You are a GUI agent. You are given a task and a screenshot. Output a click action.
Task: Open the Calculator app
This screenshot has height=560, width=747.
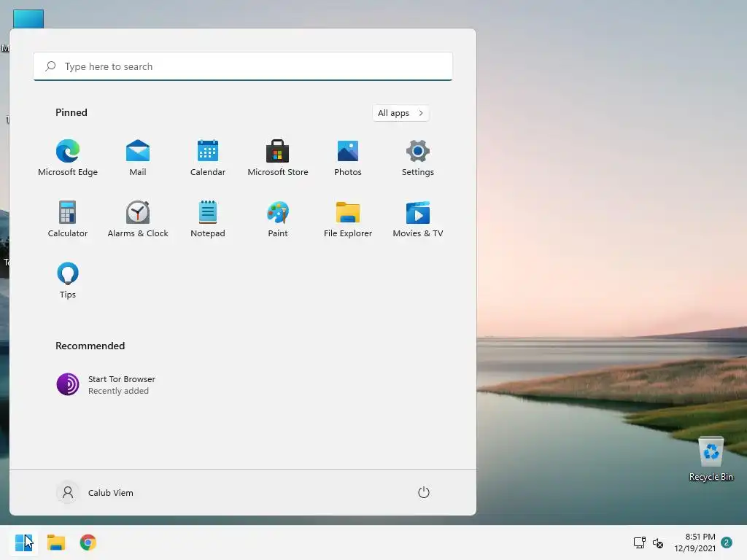(x=68, y=219)
